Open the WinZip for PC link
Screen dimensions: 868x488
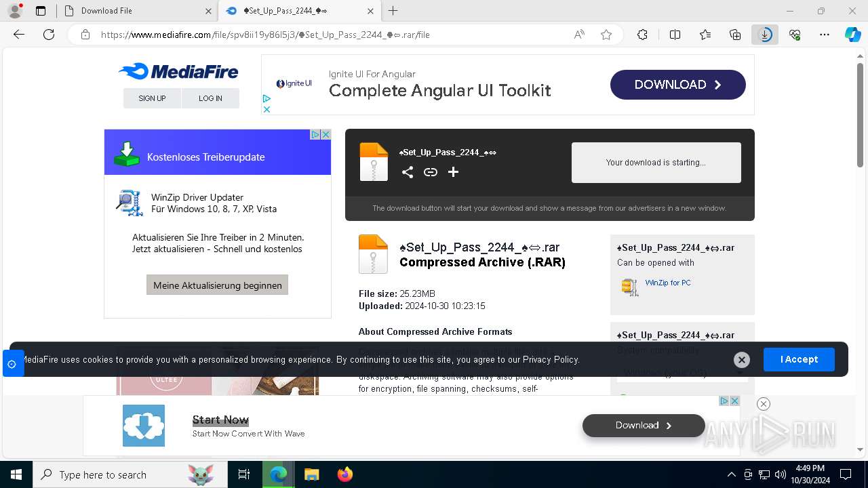point(668,283)
